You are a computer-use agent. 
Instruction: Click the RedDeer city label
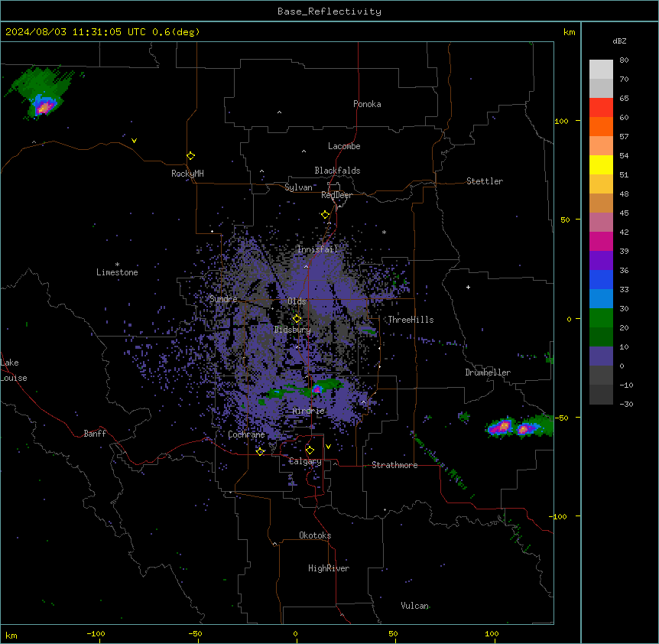[336, 195]
